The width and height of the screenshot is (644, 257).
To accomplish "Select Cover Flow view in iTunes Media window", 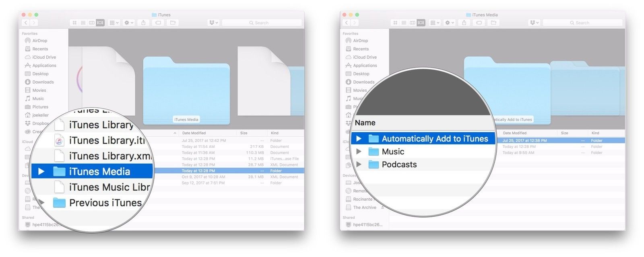I will tap(421, 23).
